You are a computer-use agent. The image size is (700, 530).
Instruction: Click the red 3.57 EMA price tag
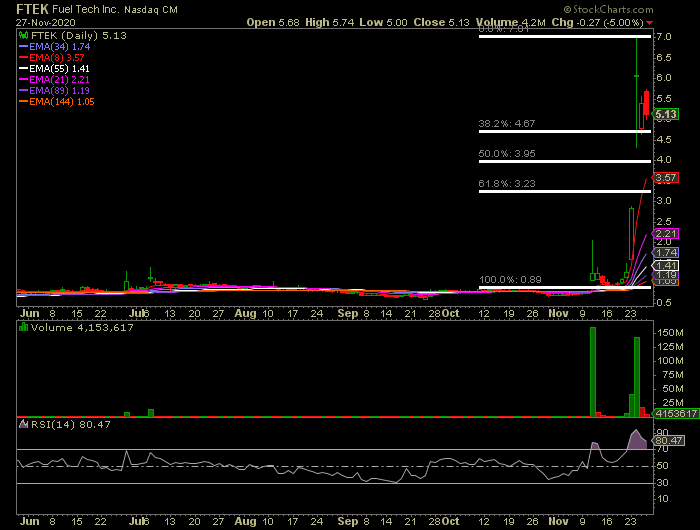point(666,178)
